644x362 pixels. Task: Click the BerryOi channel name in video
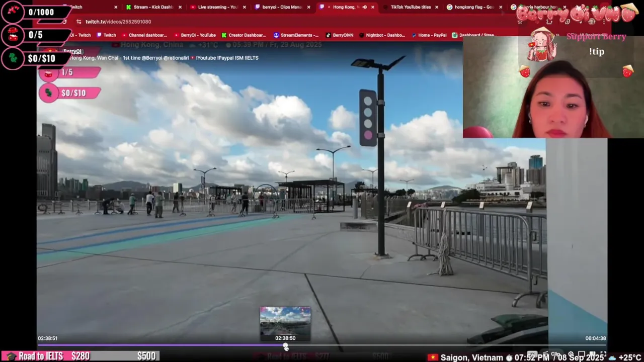[72, 51]
